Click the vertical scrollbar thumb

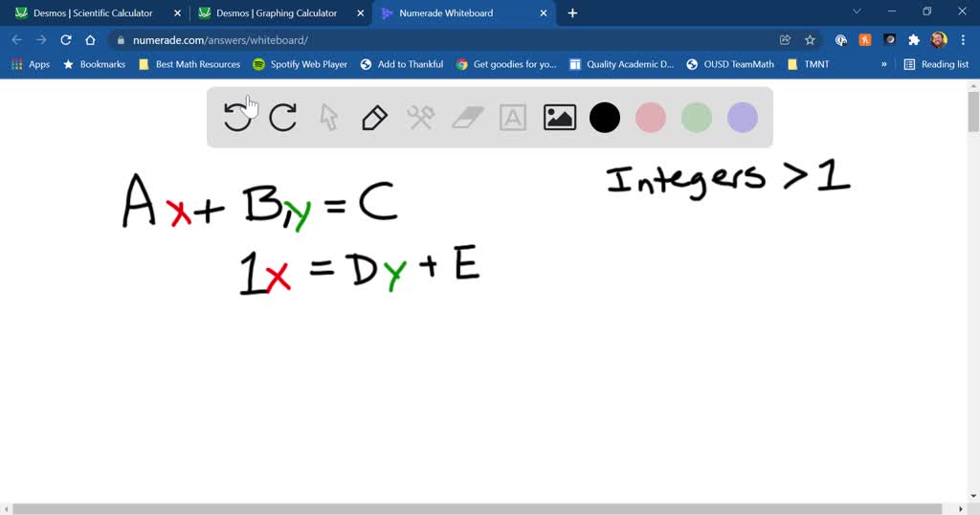click(x=973, y=111)
